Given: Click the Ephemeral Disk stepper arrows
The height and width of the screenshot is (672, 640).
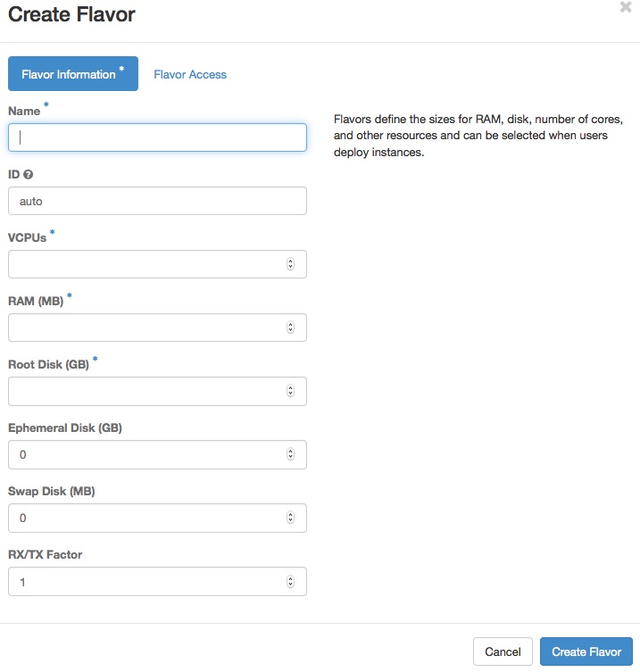Looking at the screenshot, I should click(290, 454).
